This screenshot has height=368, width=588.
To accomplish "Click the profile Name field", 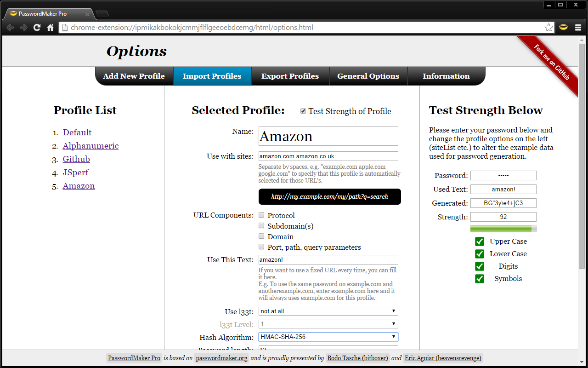I will point(328,136).
